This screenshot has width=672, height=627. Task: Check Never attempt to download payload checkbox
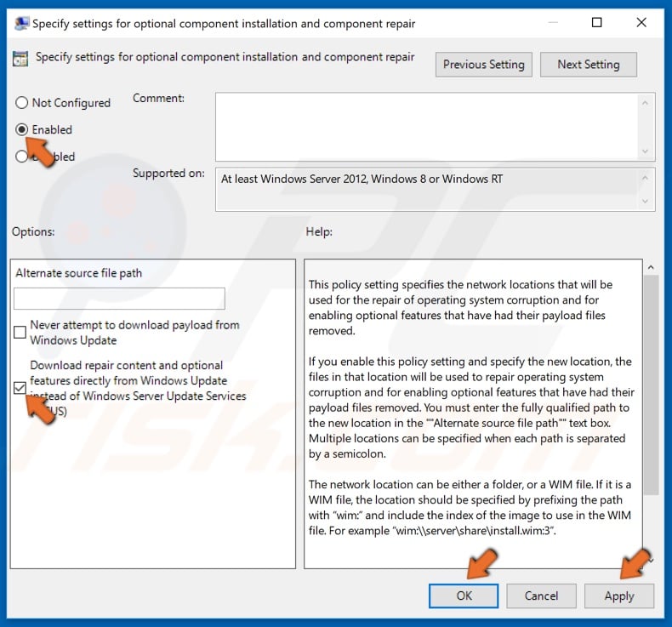pos(20,332)
